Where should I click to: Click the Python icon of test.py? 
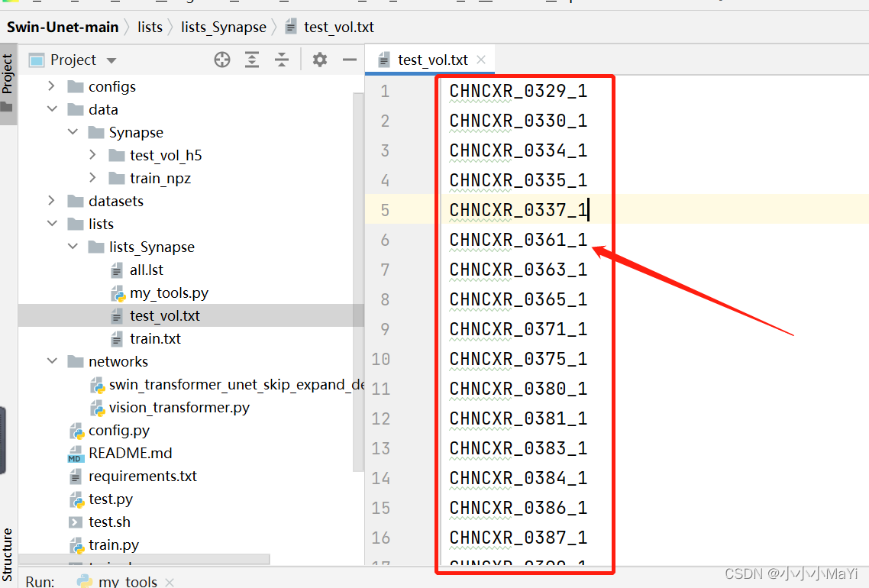[x=76, y=499]
